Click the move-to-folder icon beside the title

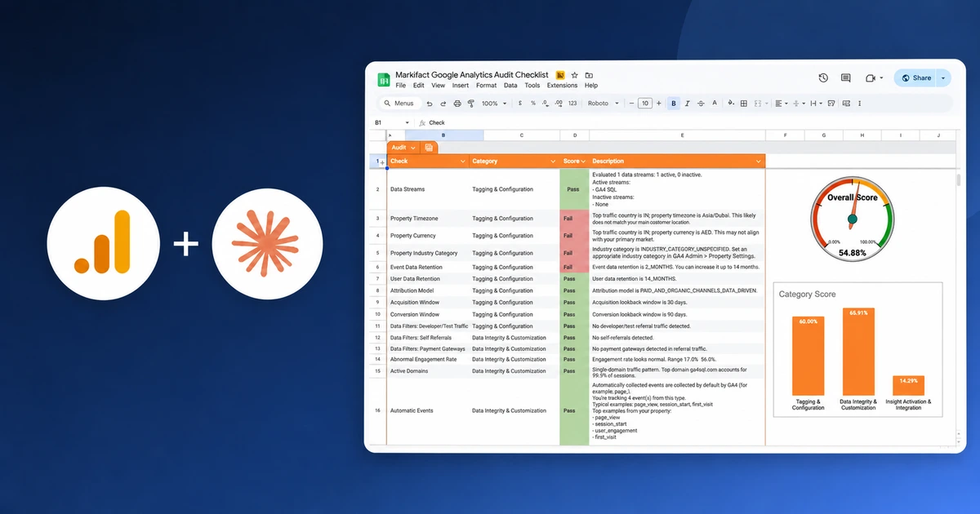tap(589, 75)
